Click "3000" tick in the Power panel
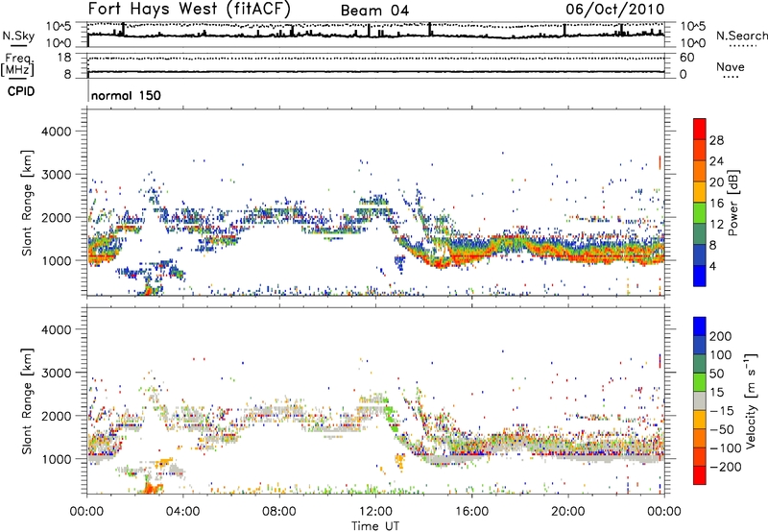Screen dimensions: 768x532 [56, 175]
